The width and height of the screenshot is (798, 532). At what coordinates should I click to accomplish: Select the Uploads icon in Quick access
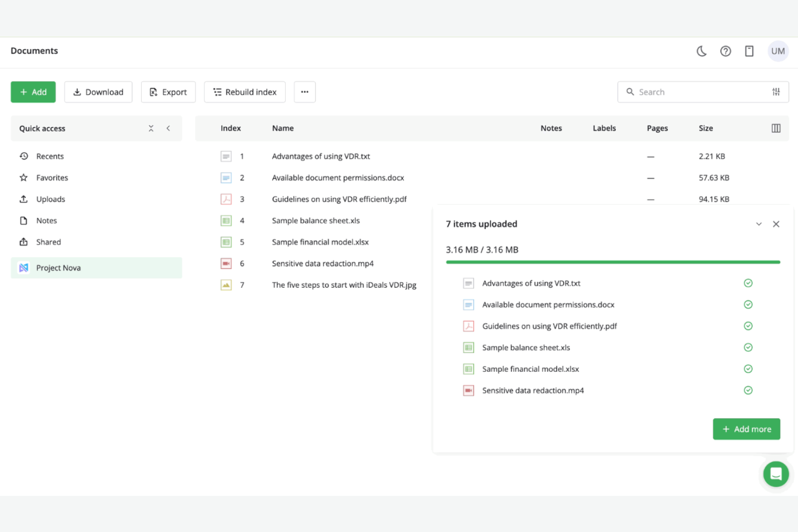tap(24, 199)
